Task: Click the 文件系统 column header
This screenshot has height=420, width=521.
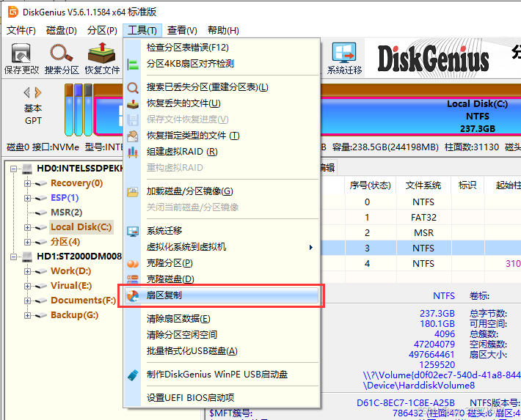Action: coord(423,185)
